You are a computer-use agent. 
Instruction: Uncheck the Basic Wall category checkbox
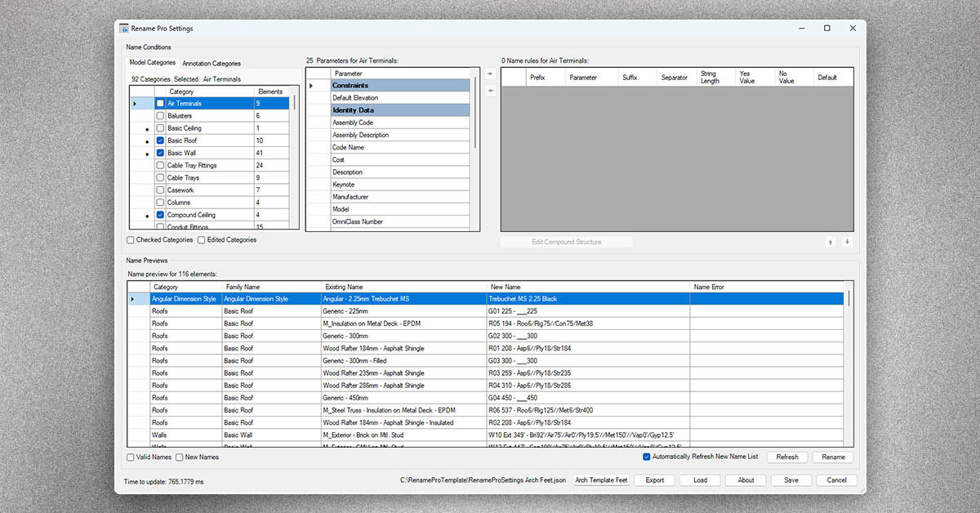tap(160, 153)
